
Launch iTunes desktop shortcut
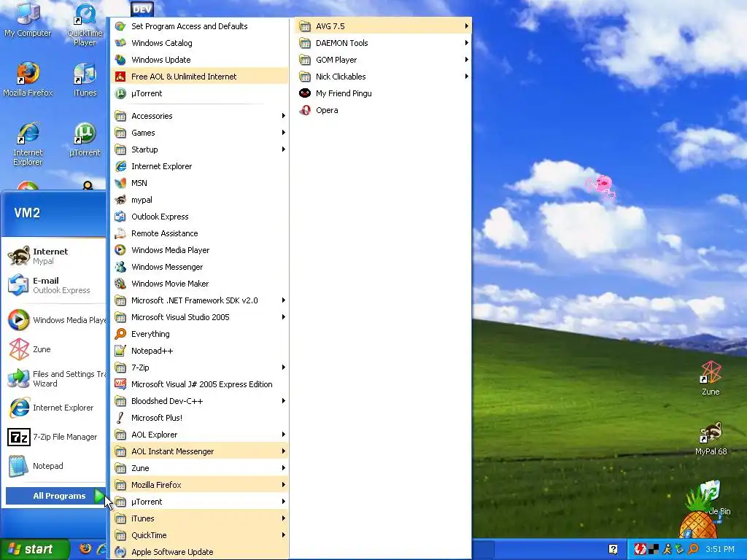85,80
